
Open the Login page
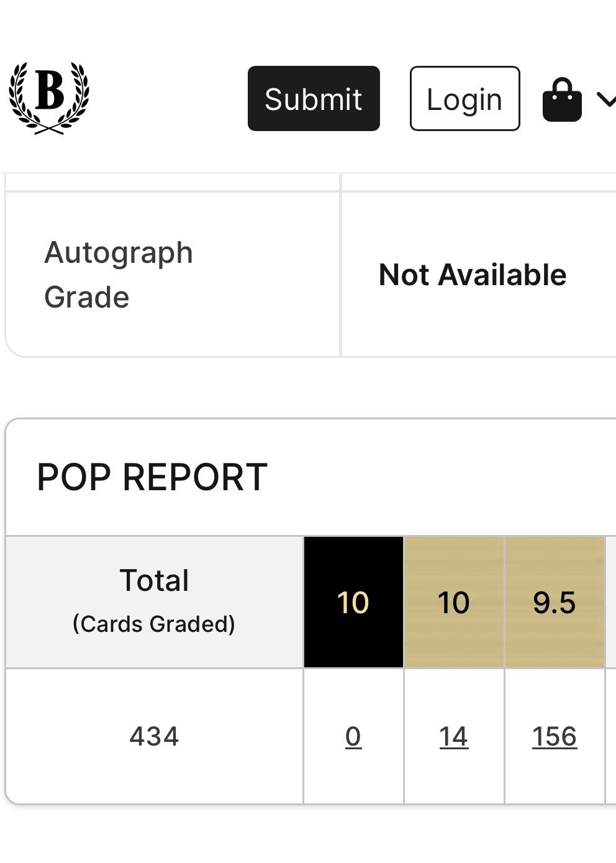(x=464, y=99)
